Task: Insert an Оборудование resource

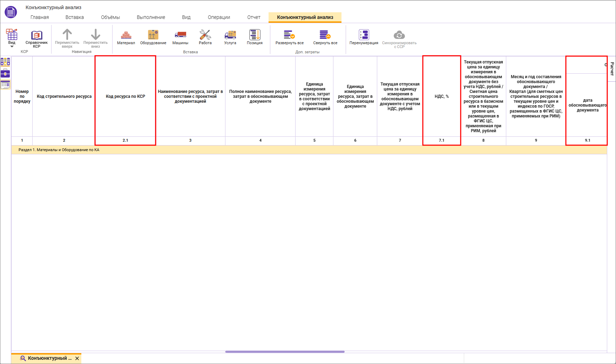Action: (153, 38)
